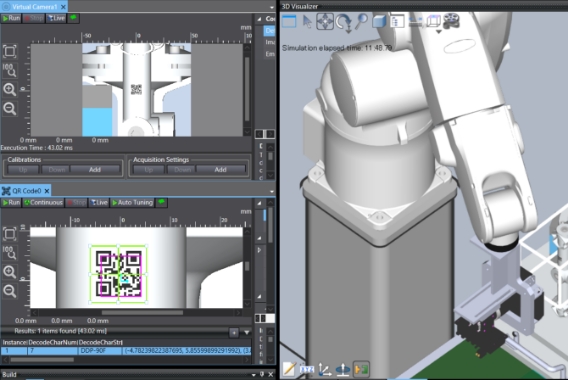Open the wireframe box dropdown arrow
Image resolution: width=568 pixels, height=380 pixels.
(439, 32)
